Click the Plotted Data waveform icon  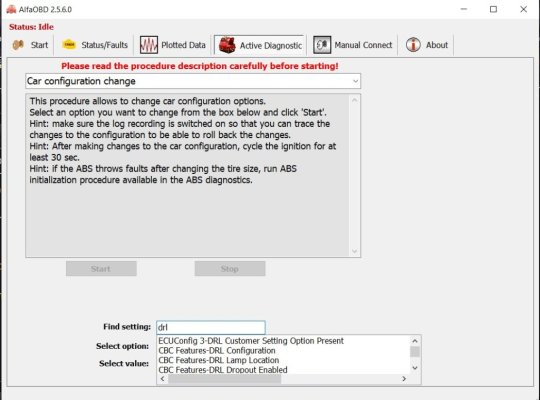click(x=149, y=45)
